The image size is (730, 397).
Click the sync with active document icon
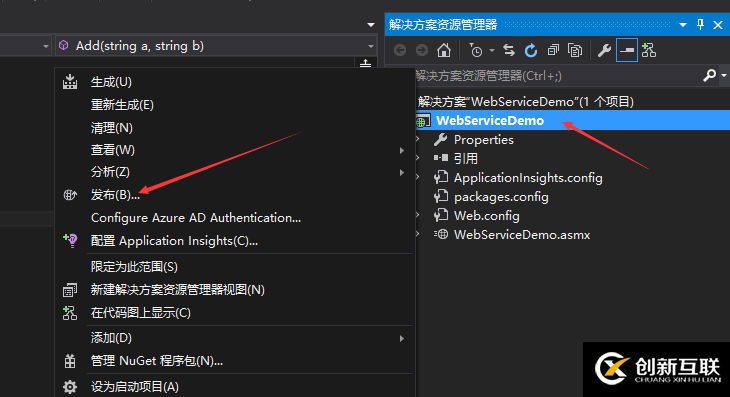[x=509, y=50]
